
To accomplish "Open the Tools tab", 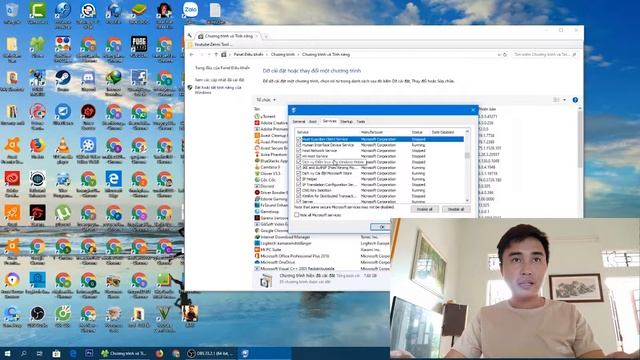I will click(361, 122).
